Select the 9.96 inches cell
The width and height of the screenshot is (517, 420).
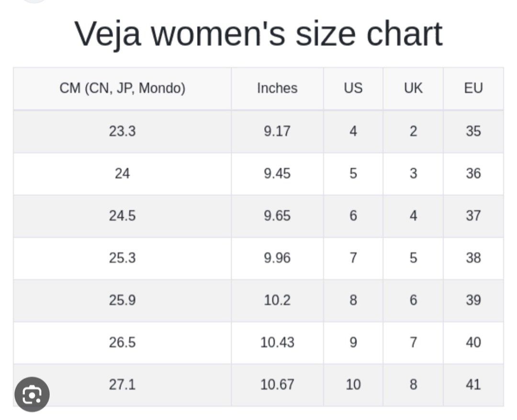[277, 258]
